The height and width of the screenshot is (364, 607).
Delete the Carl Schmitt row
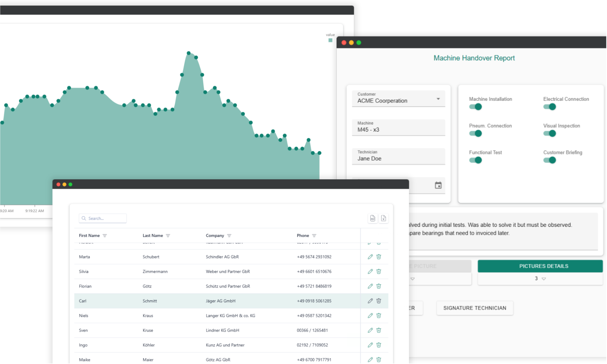(379, 301)
